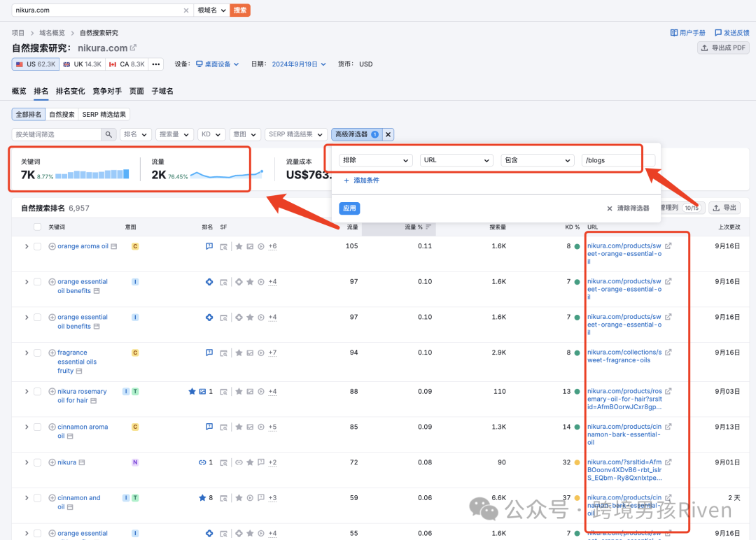This screenshot has width=756, height=540.
Task: Click the keyword filter magnifier icon
Action: click(108, 134)
